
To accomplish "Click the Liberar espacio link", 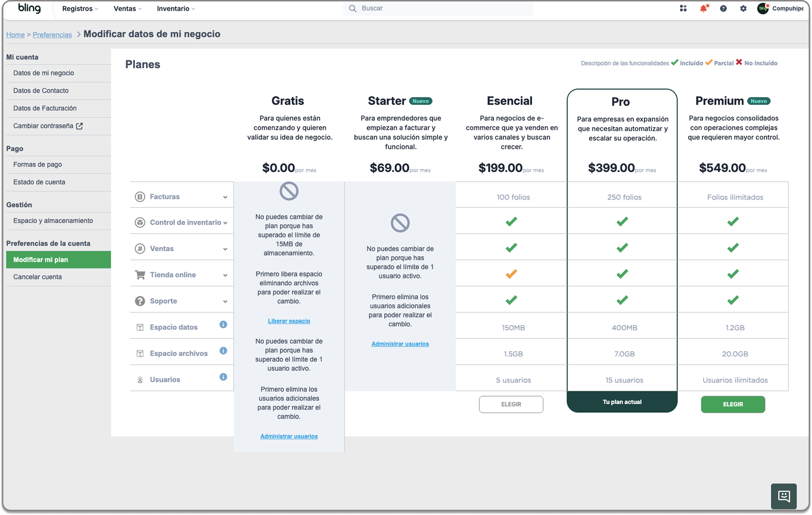I will click(x=289, y=321).
